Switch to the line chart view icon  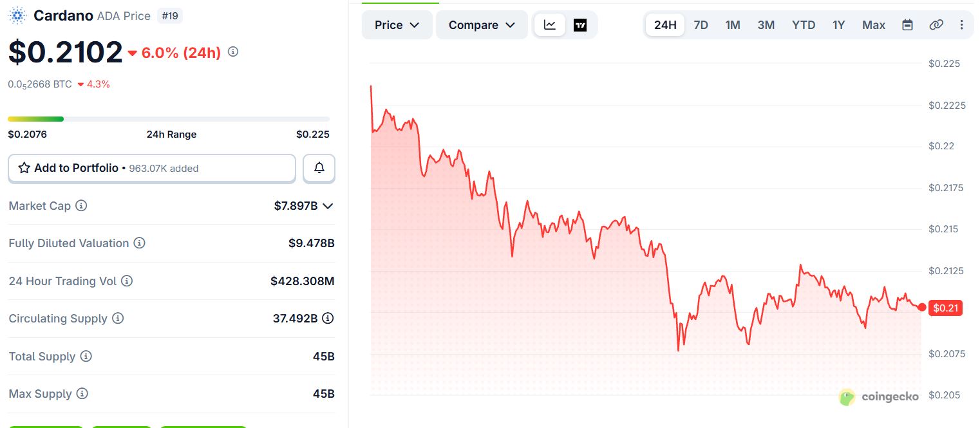550,25
